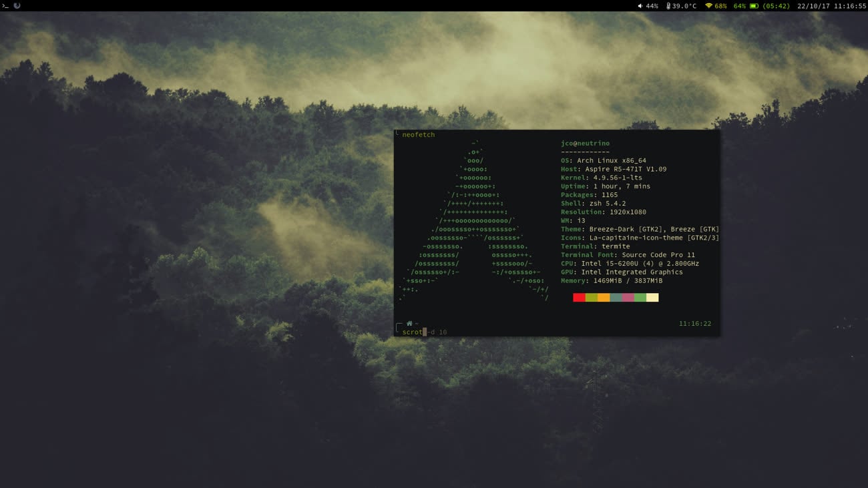
Task: Click the '39.0°C' temperature reading
Action: point(684,6)
